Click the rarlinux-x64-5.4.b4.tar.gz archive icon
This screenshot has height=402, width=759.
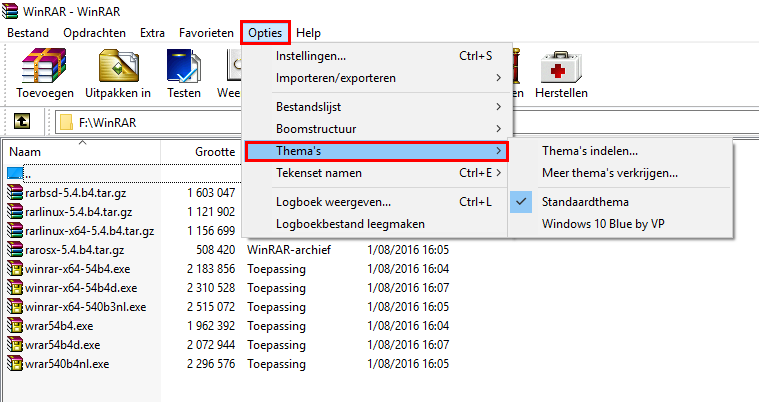point(15,231)
